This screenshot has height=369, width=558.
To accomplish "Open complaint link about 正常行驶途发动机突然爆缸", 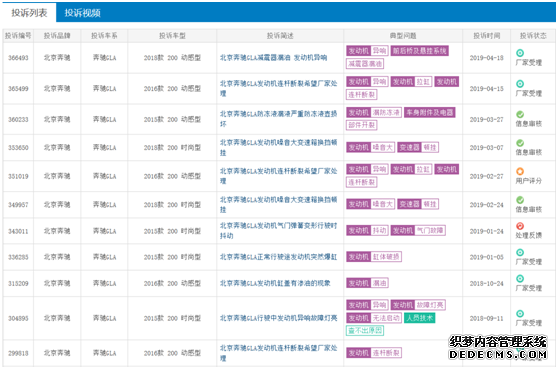I will (x=278, y=257).
